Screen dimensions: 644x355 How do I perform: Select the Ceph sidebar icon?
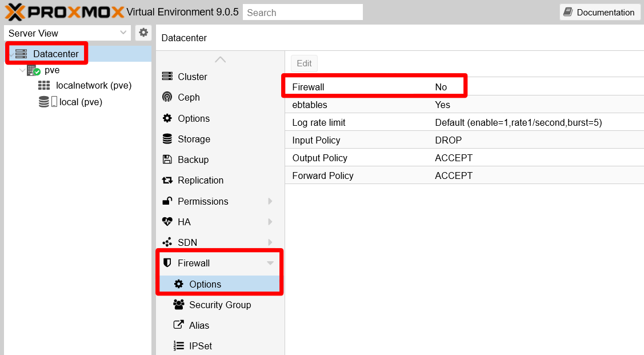click(x=168, y=97)
